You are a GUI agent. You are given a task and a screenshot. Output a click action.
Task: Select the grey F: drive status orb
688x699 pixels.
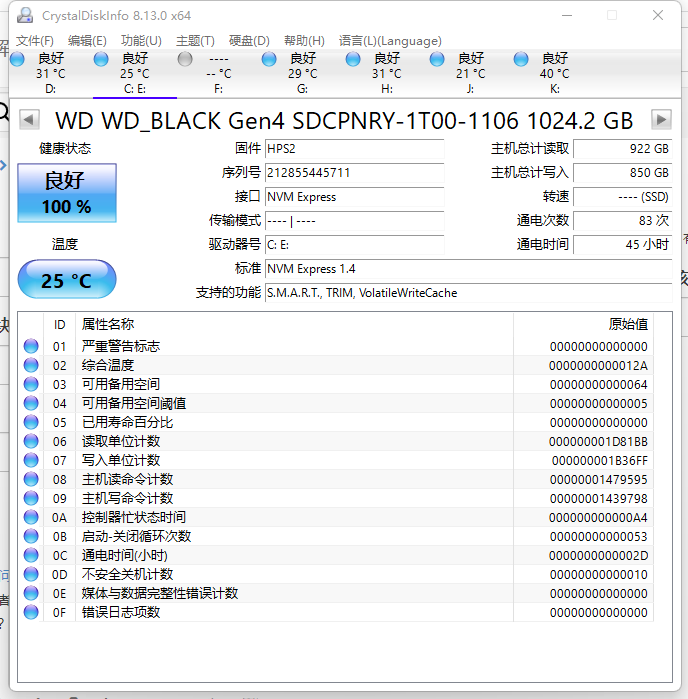coord(185,59)
